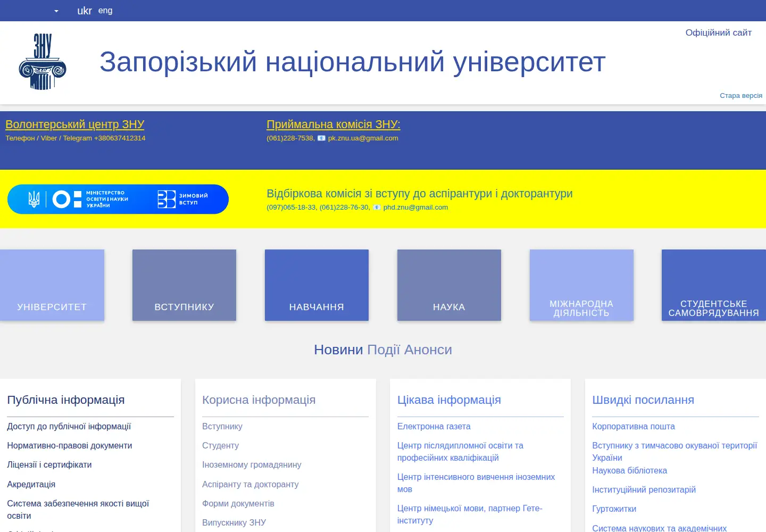The image size is (766, 532).
Task: Switch language to ukr
Action: 85,11
